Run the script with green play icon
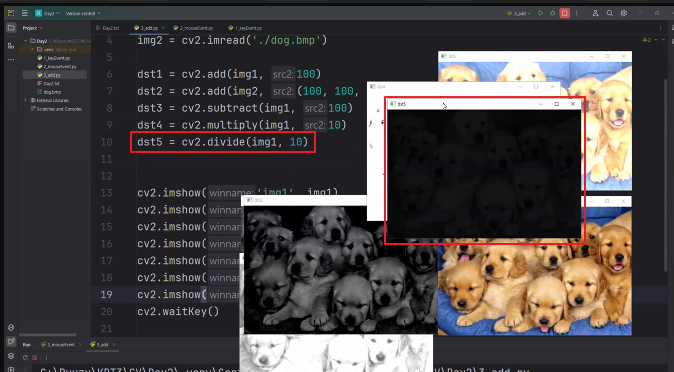The width and height of the screenshot is (674, 372). 541,13
